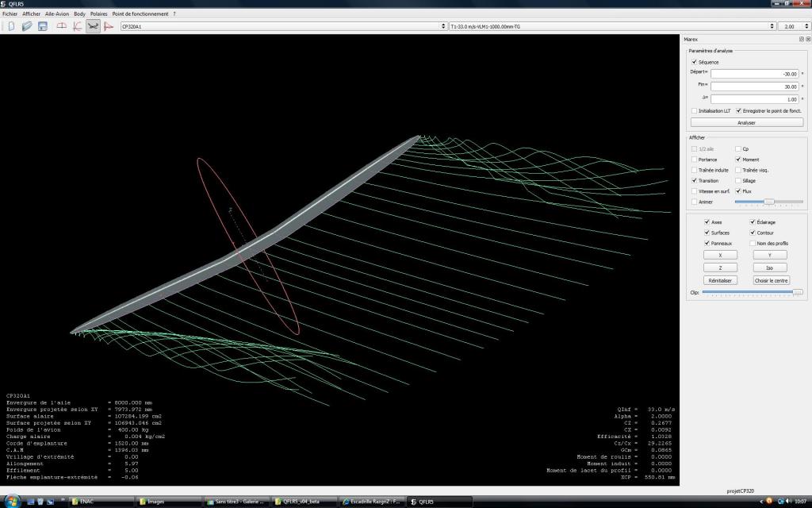Viewport: 812px width, 508px height.
Task: Enable Traînée visq. checkbox
Action: (x=738, y=170)
